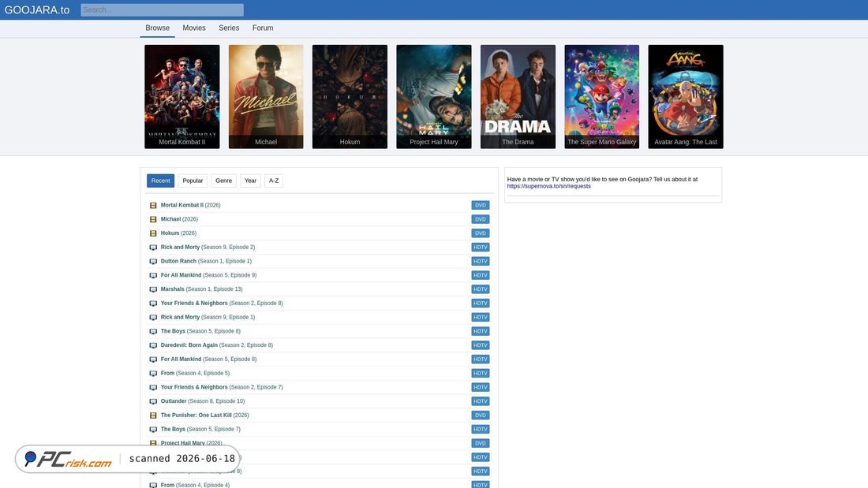The height and width of the screenshot is (488, 868).
Task: Focus the Search input field
Action: pos(163,10)
